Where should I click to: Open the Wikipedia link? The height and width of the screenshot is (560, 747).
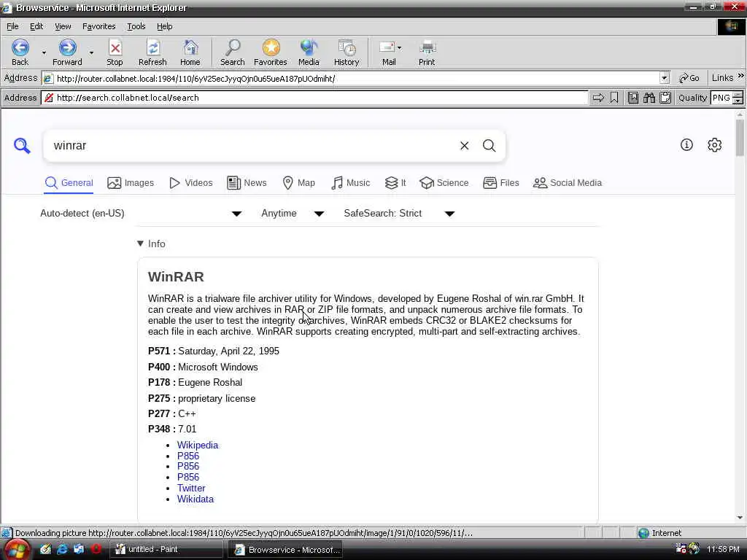coord(198,446)
